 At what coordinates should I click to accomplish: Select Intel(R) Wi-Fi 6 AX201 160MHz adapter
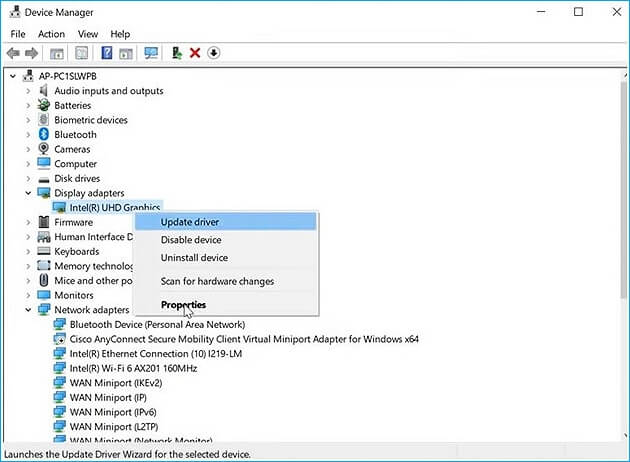[133, 369]
